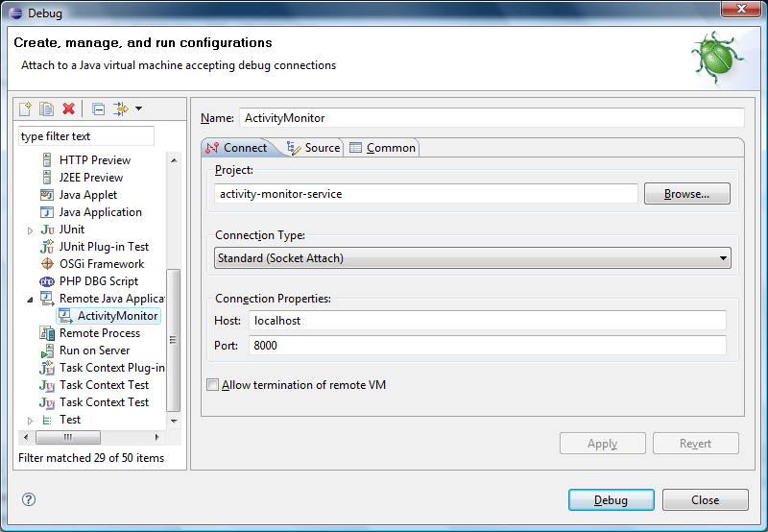The width and height of the screenshot is (768, 532).
Task: Click the Remote Process icon
Action: pos(47,333)
